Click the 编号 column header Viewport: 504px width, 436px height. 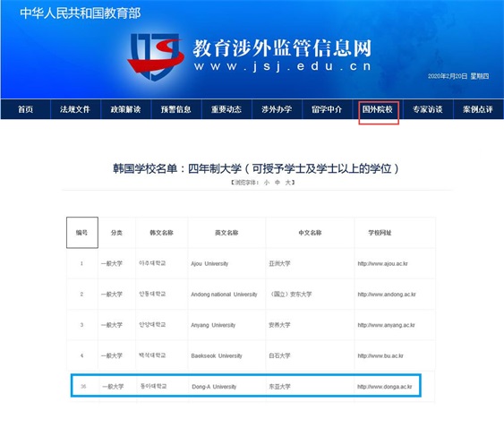point(82,233)
